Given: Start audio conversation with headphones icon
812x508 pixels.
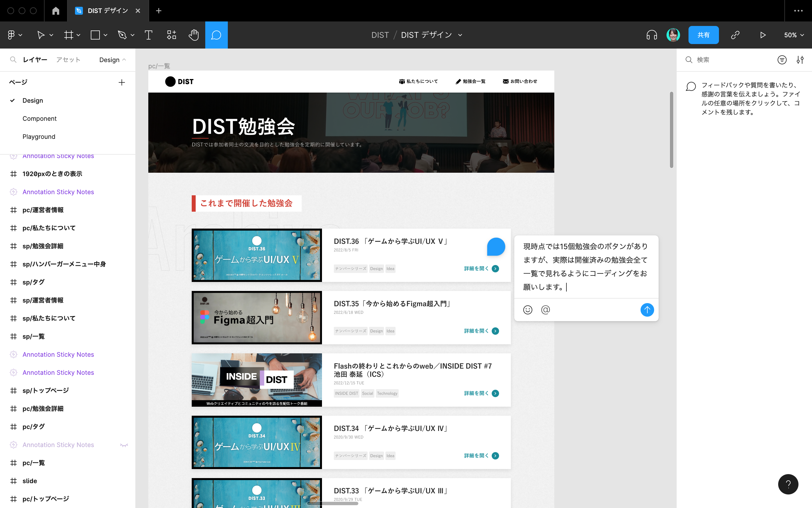Looking at the screenshot, I should pyautogui.click(x=652, y=35).
